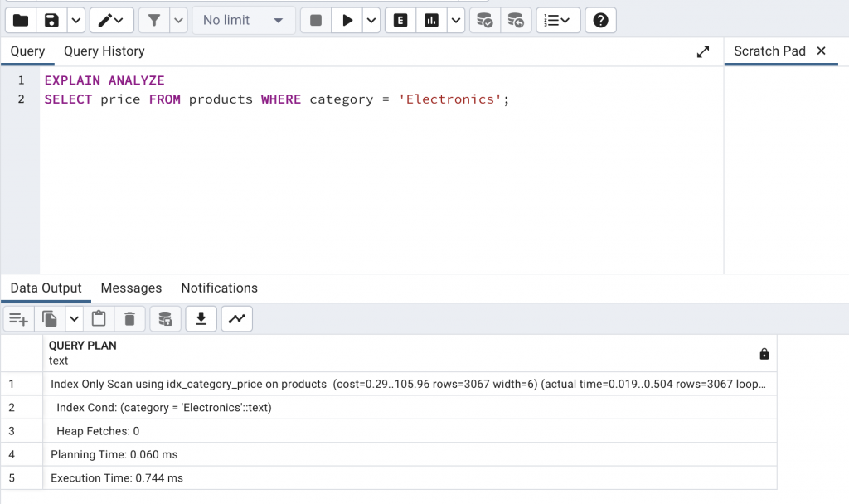The image size is (849, 504).
Task: Select the Execution Time result row
Action: tap(117, 478)
